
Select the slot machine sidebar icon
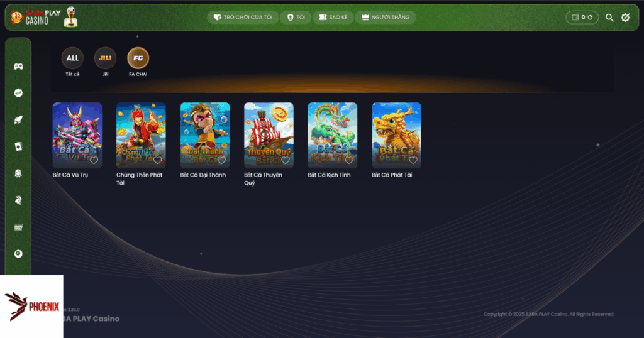coord(18,227)
